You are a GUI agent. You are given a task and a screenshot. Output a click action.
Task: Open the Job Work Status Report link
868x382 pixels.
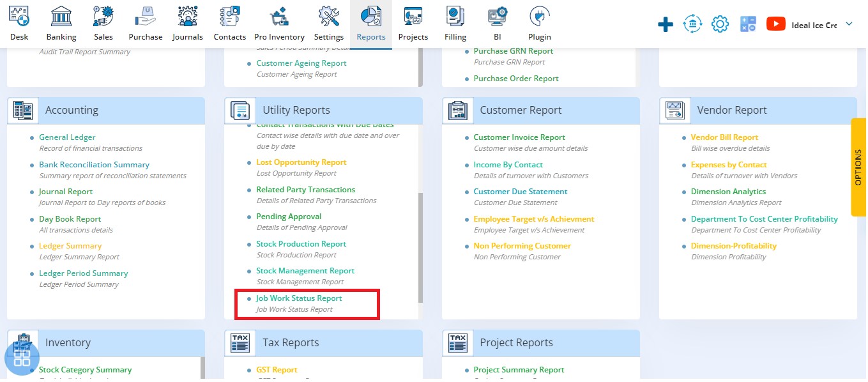[x=299, y=298]
